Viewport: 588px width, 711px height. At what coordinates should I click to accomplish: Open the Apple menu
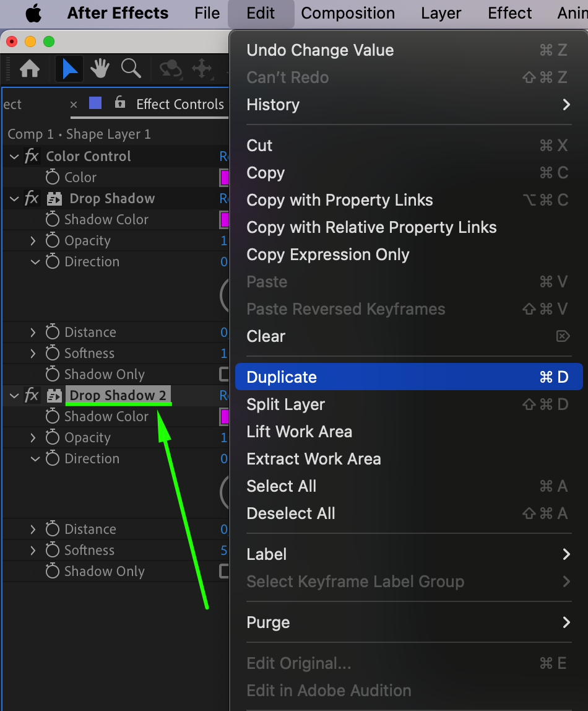coord(33,13)
